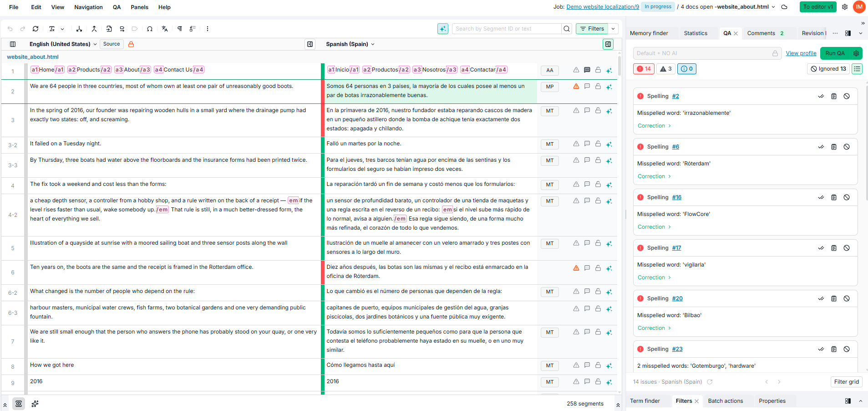Open the Panels menu

tap(139, 7)
